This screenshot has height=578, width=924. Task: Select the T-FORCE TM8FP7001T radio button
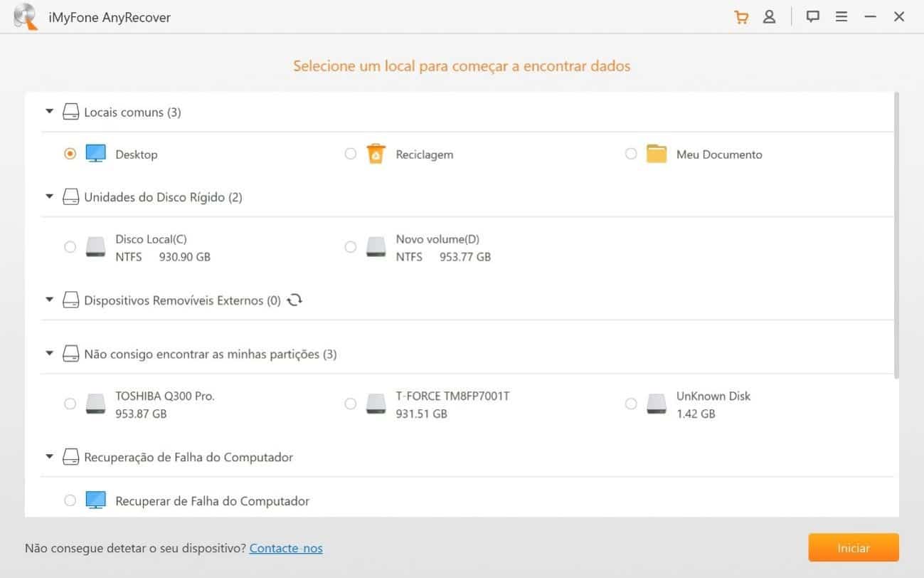pyautogui.click(x=350, y=404)
